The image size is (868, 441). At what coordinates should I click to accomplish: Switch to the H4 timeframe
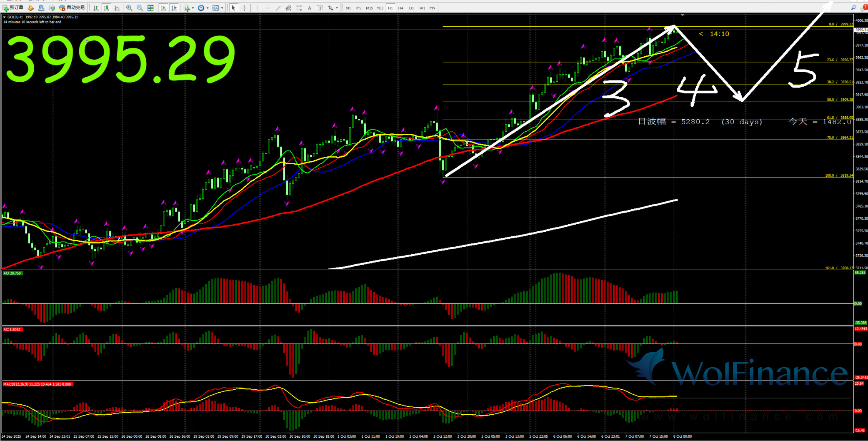click(400, 8)
